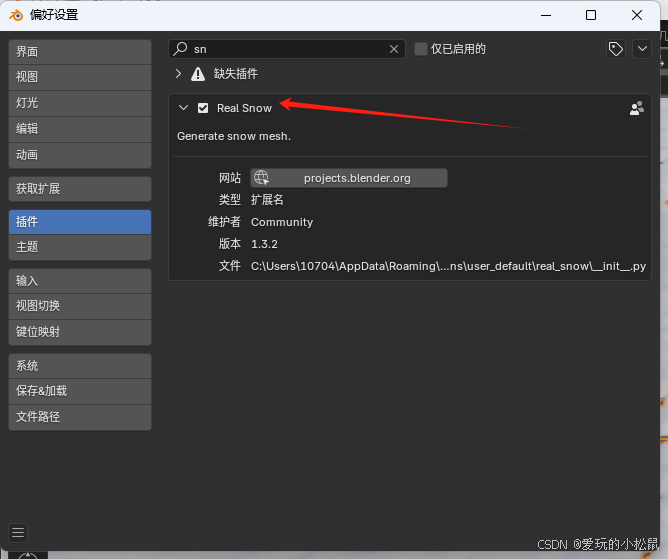
Task: Click the type value 扩展名
Action: (x=267, y=200)
